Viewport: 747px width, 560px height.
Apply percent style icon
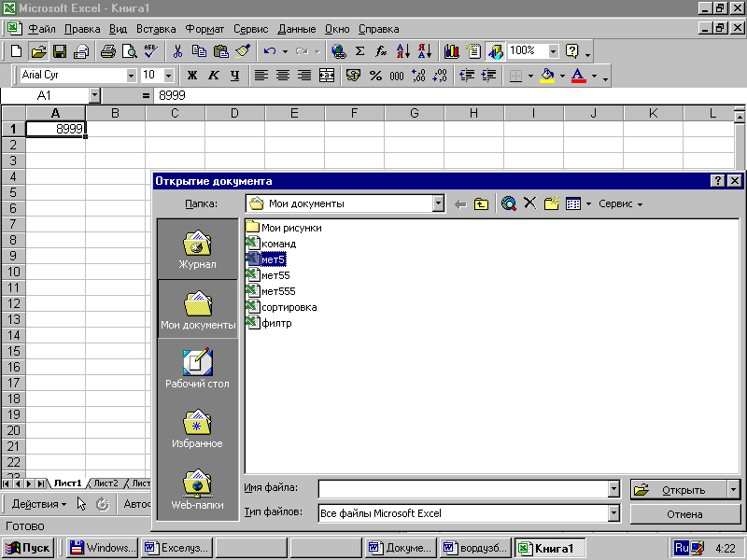[375, 76]
